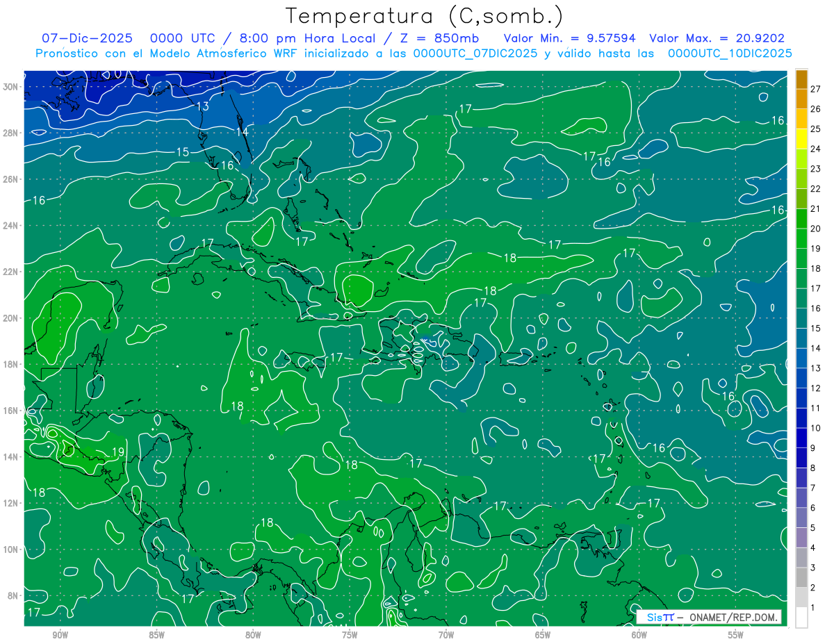The height and width of the screenshot is (644, 834).
Task: Click the Valor Max. = 20.9202 text
Action: 717,38
